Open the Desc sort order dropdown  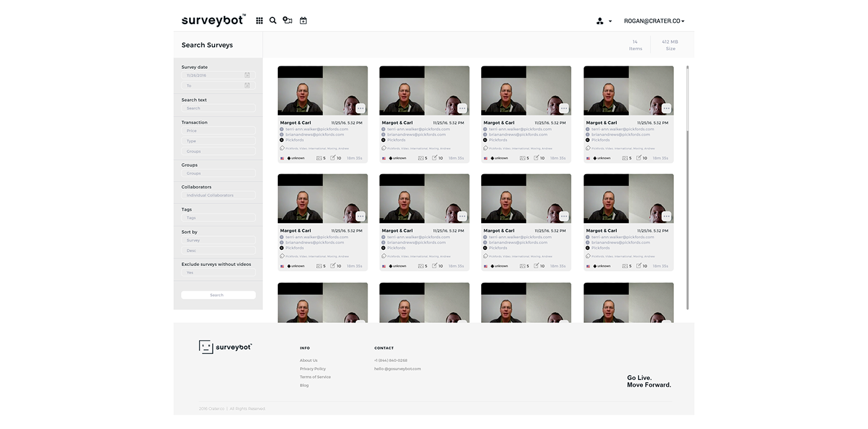pyautogui.click(x=218, y=250)
